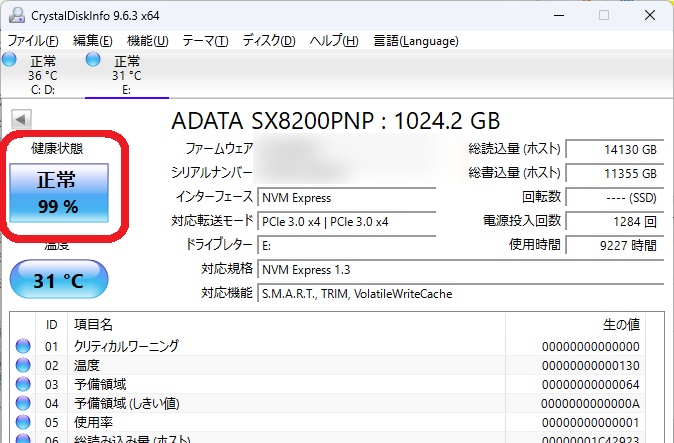The height and width of the screenshot is (443, 674).
Task: Click raw value 00000000000130
Action: coord(591,365)
